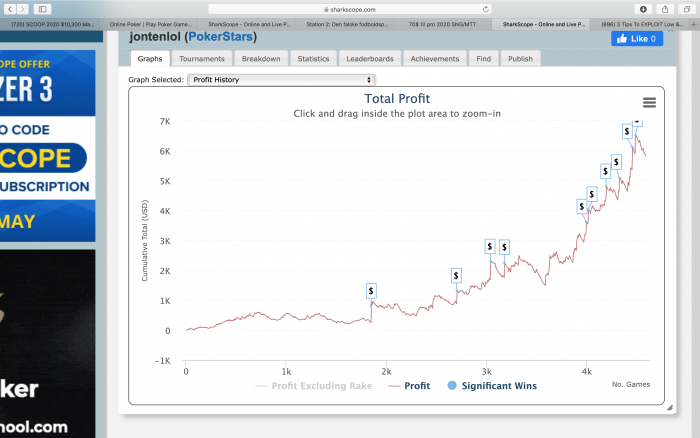Open the Tournaments tab
Screen dimensions: 700x438
tap(202, 58)
